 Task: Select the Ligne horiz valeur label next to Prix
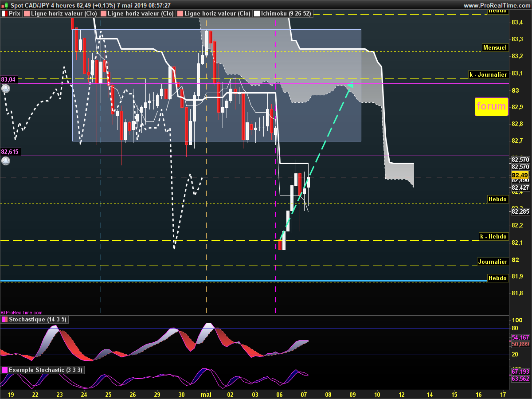pos(64,14)
